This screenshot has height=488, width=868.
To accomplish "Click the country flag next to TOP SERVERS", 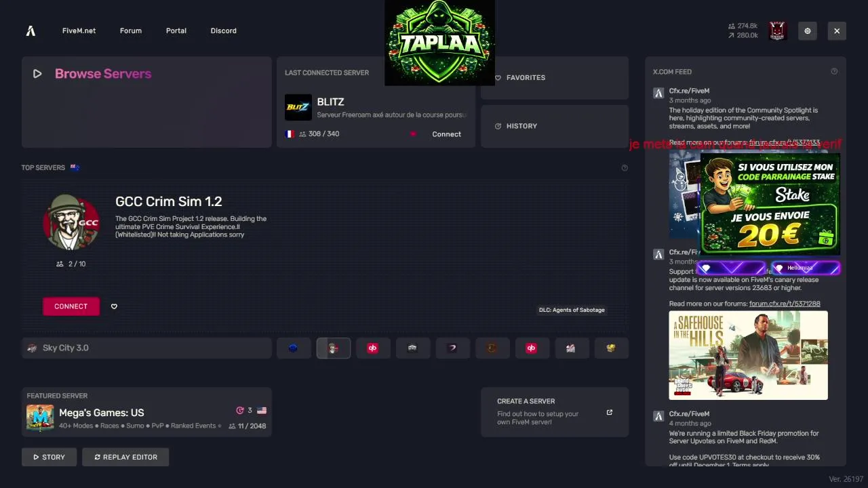I will pos(75,167).
